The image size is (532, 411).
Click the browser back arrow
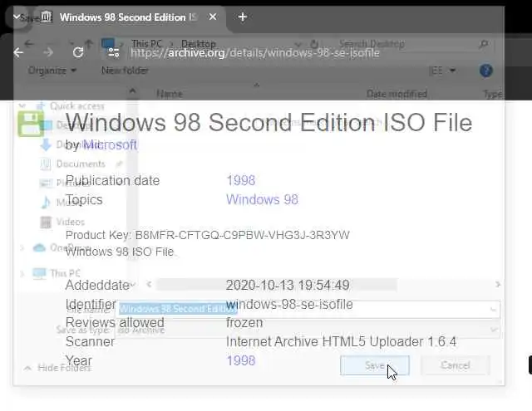18,52
